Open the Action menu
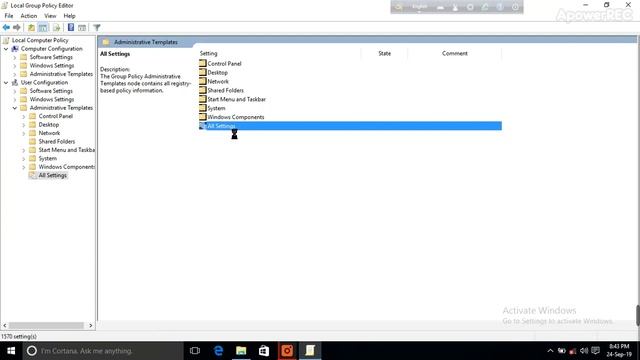 pos(29,16)
